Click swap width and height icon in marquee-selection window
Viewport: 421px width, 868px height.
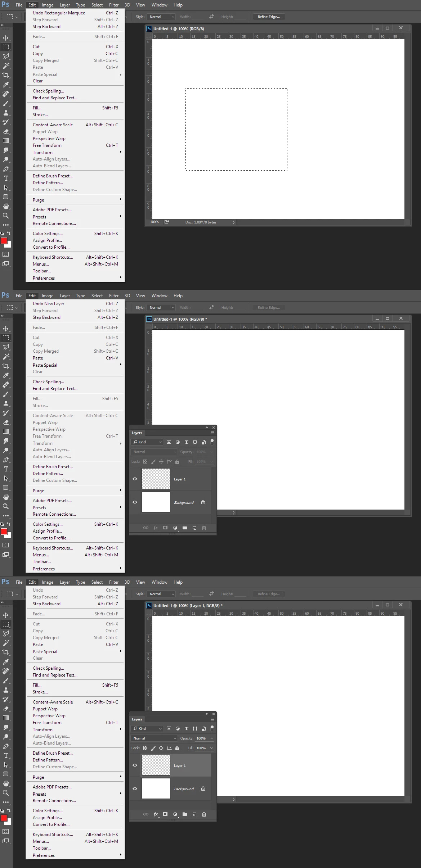[211, 16]
